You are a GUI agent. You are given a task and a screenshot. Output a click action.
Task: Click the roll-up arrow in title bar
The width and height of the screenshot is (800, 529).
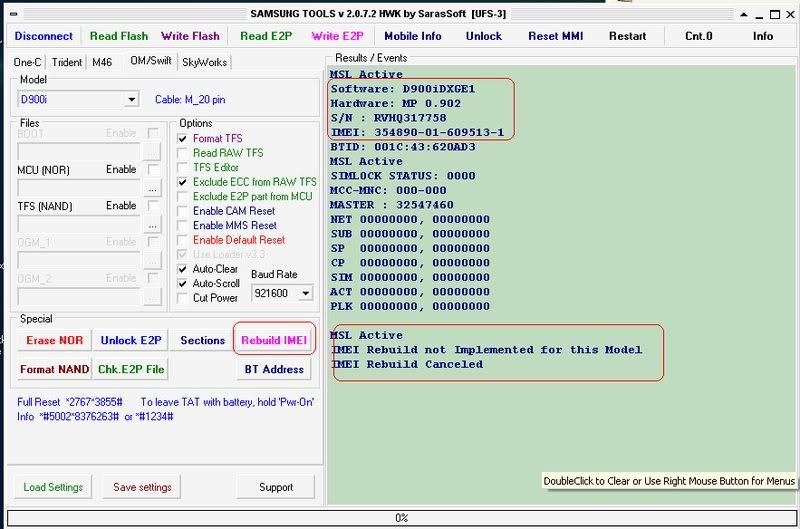[744, 15]
